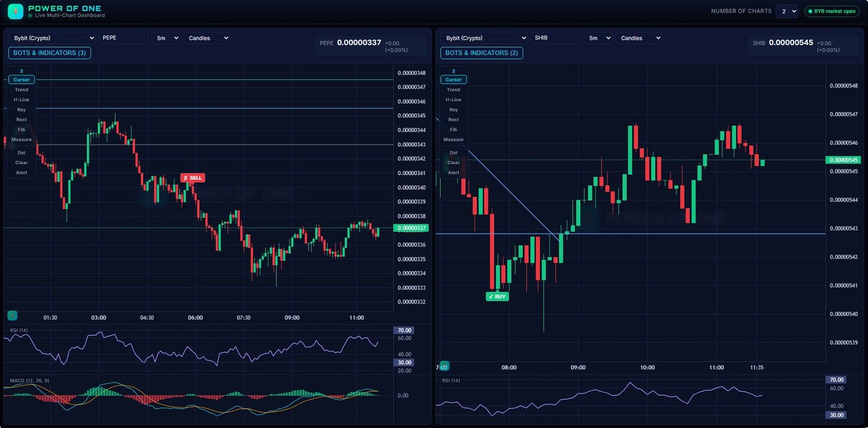Click Del in the PEPE drawing toolbar
The width and height of the screenshot is (868, 428).
tap(21, 152)
